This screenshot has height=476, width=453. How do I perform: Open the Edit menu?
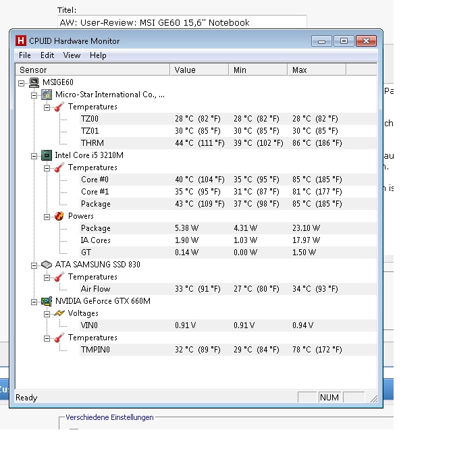point(47,55)
